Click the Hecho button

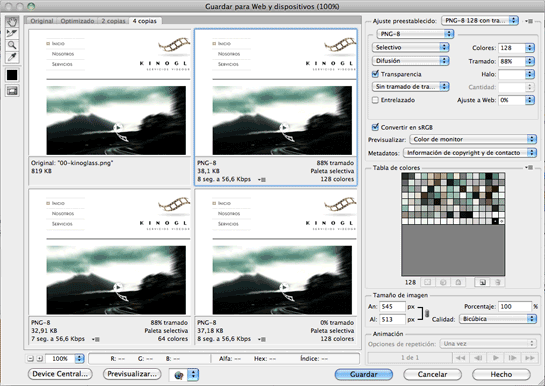coord(501,374)
